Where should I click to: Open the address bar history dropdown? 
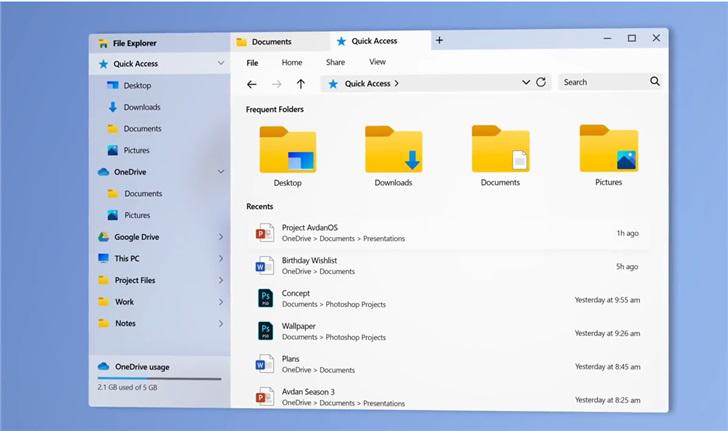coord(526,82)
